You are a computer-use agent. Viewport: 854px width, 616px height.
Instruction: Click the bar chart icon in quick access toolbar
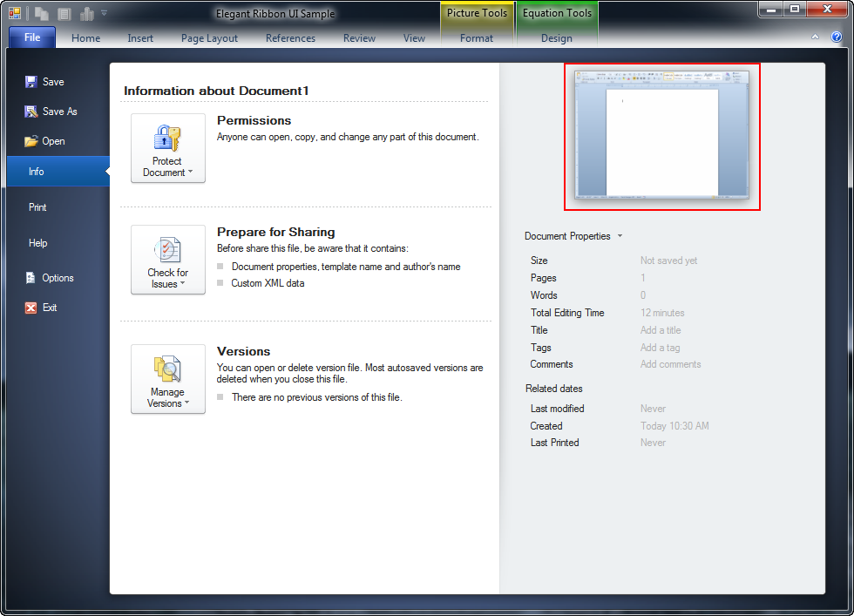(x=86, y=14)
